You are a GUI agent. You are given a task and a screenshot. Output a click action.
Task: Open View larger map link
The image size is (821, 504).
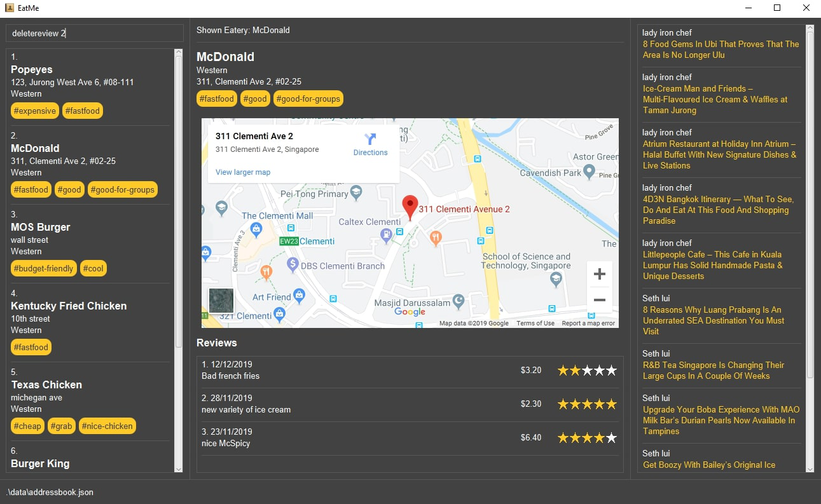(x=243, y=172)
